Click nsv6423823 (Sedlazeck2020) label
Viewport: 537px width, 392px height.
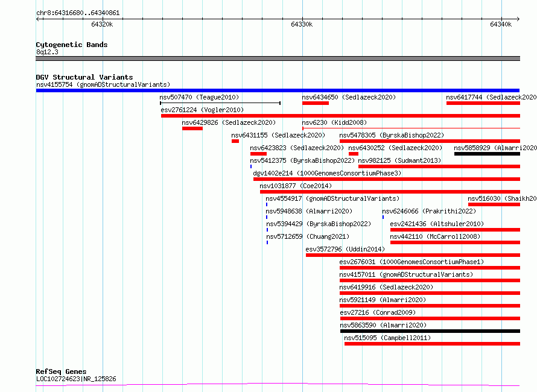(x=297, y=148)
